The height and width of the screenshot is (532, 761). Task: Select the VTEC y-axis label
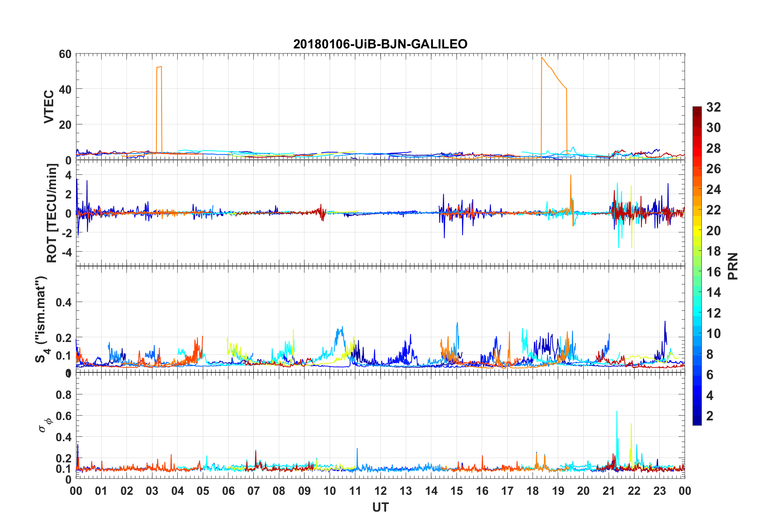tap(49, 107)
